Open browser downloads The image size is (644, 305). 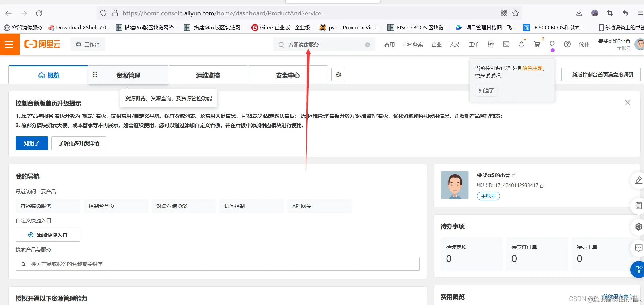tap(579, 13)
